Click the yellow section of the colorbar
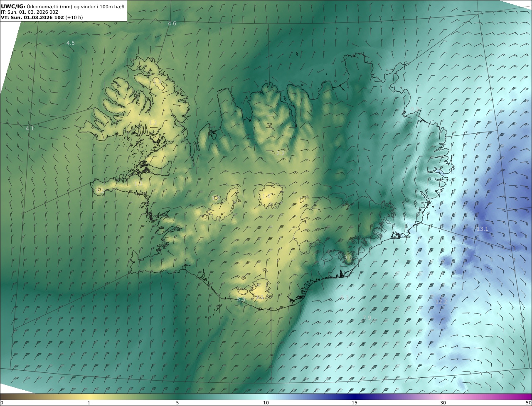 click(89, 396)
